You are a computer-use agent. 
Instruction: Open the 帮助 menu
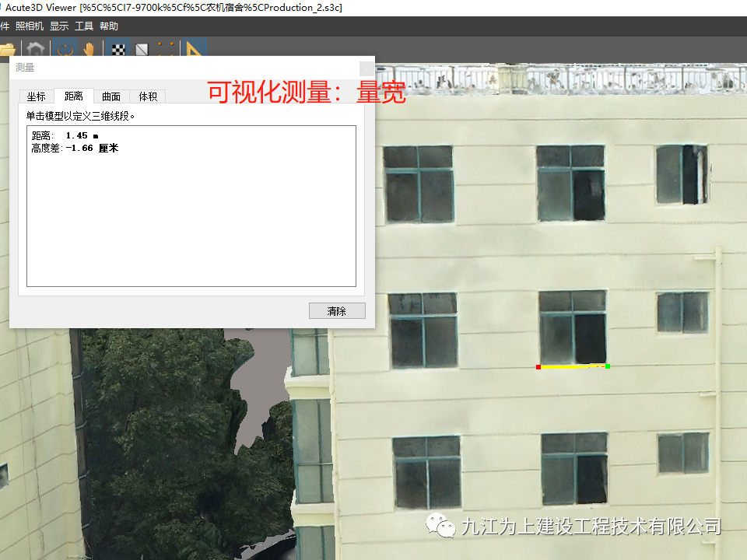click(x=109, y=26)
